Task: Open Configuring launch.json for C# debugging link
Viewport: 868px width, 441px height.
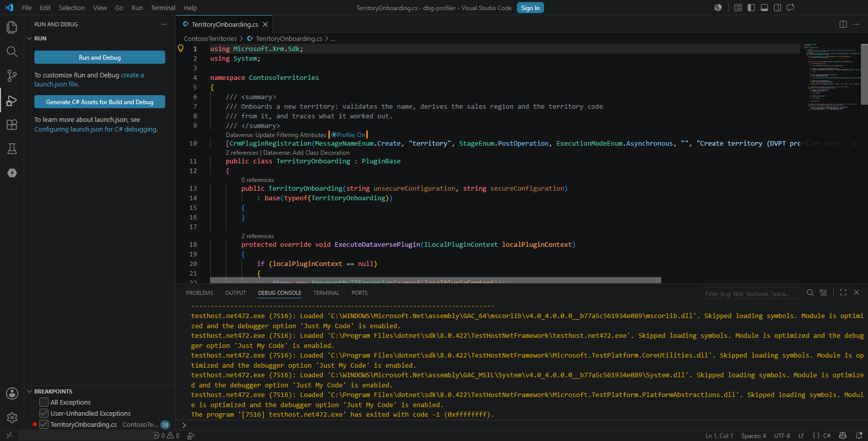Action: point(95,129)
